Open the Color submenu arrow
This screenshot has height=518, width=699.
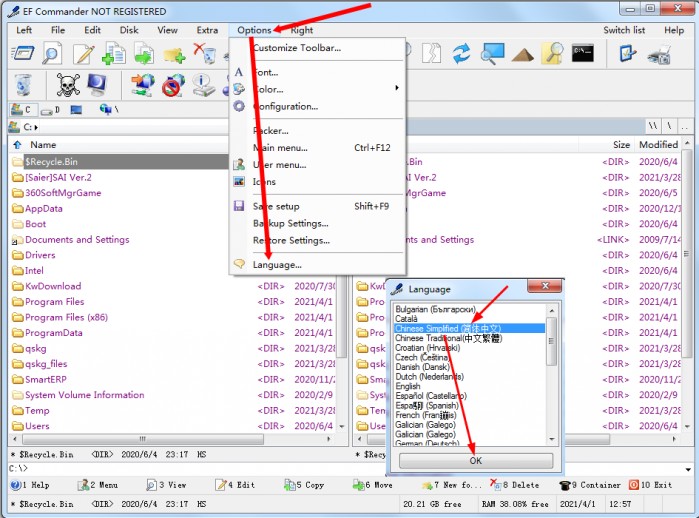click(x=396, y=88)
